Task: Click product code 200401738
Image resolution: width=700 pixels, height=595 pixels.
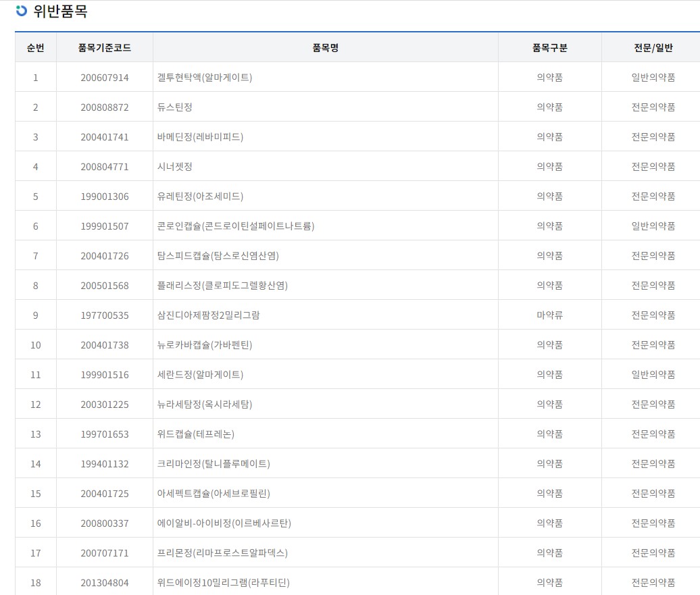Action: tap(104, 345)
